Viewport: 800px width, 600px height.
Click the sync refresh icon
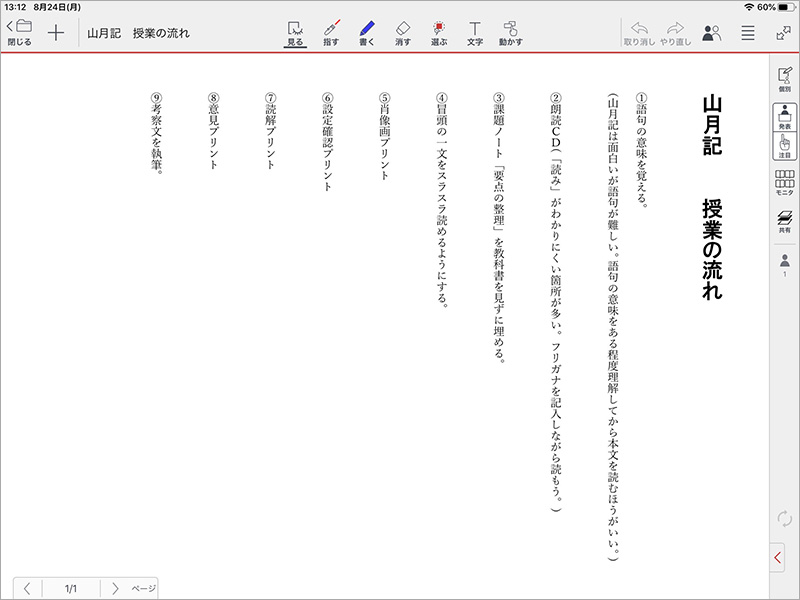pos(785,519)
